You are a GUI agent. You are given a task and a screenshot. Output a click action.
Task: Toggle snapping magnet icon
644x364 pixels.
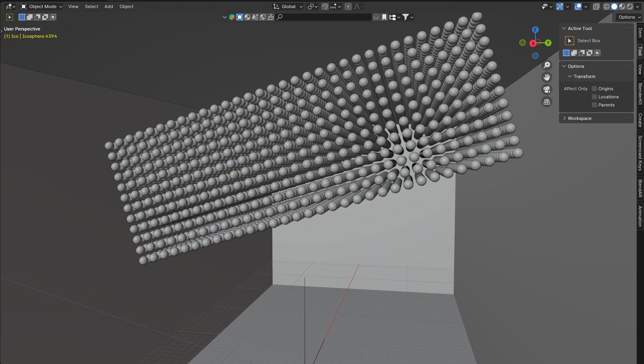click(x=325, y=7)
